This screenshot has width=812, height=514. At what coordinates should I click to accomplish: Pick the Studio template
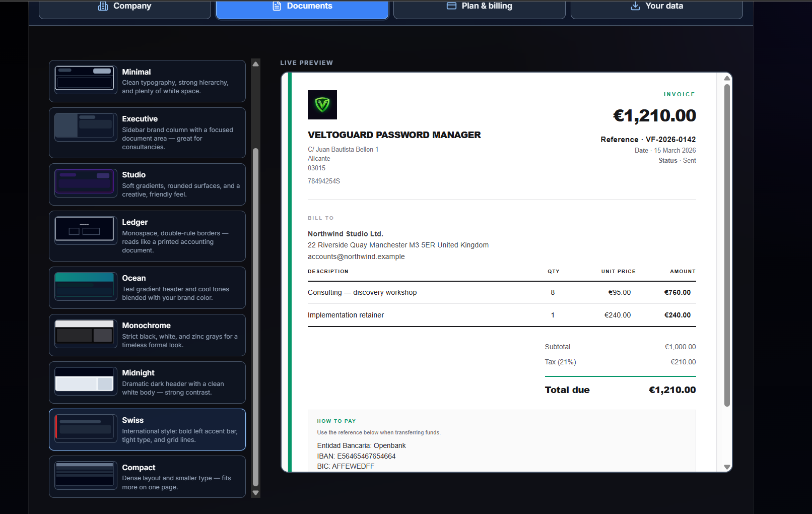coord(147,184)
